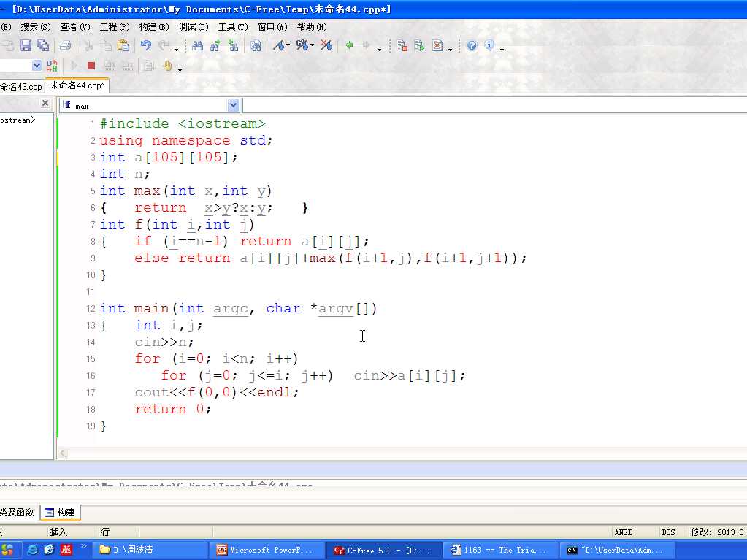Image resolution: width=747 pixels, height=560 pixels.
Task: Click Find in Files icon
Action: (256, 46)
